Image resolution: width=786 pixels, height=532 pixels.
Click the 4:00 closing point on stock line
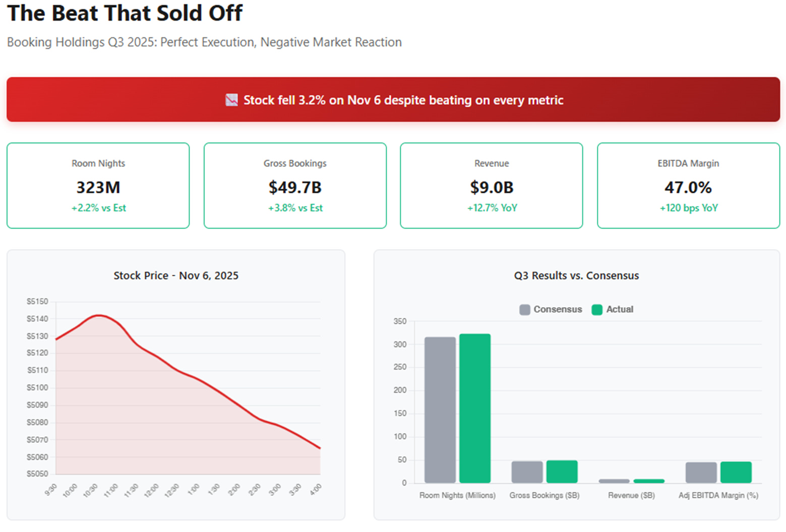320,448
